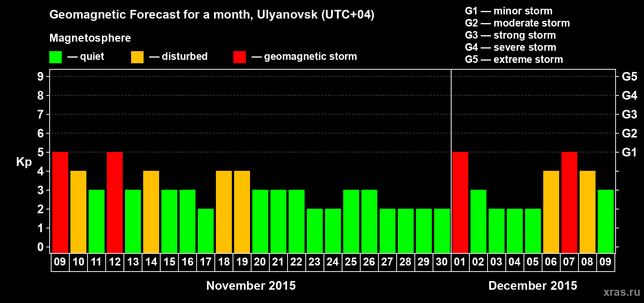This screenshot has height=303, width=644.
Task: Select the red bar for December 01
Action: pyautogui.click(x=460, y=202)
